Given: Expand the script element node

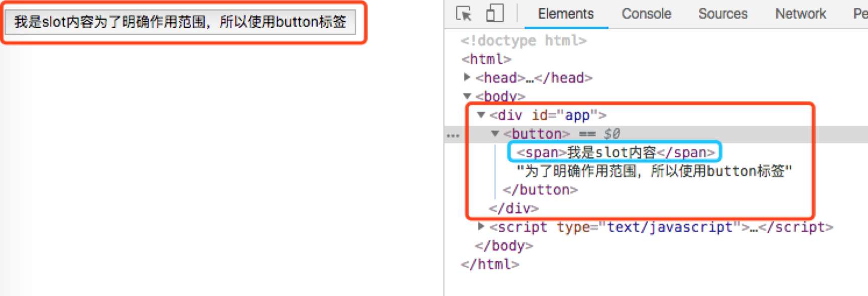Looking at the screenshot, I should coord(481,227).
